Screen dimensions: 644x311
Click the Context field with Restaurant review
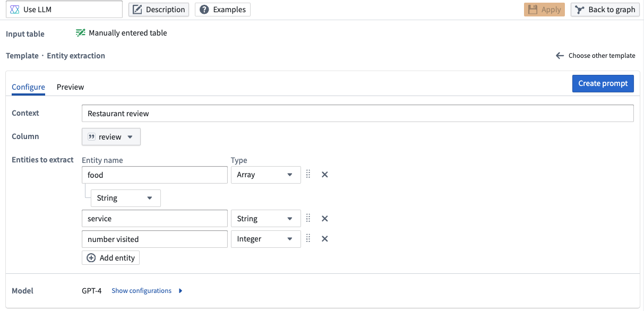tap(357, 113)
